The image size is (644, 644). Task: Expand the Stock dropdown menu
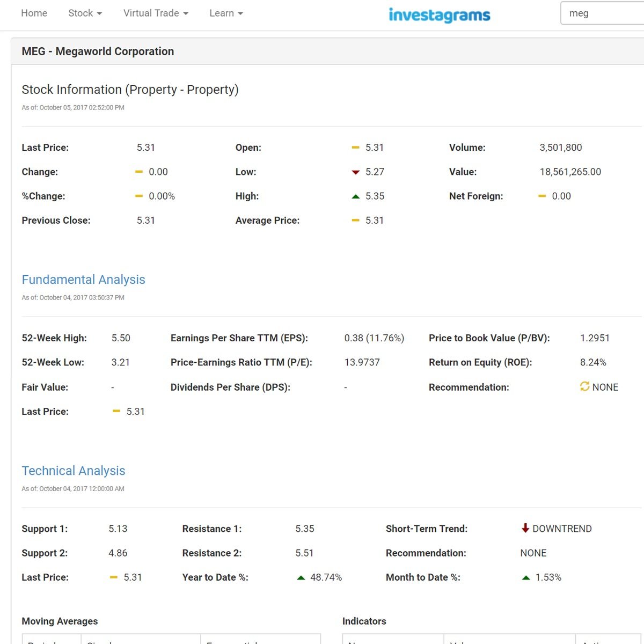[85, 13]
